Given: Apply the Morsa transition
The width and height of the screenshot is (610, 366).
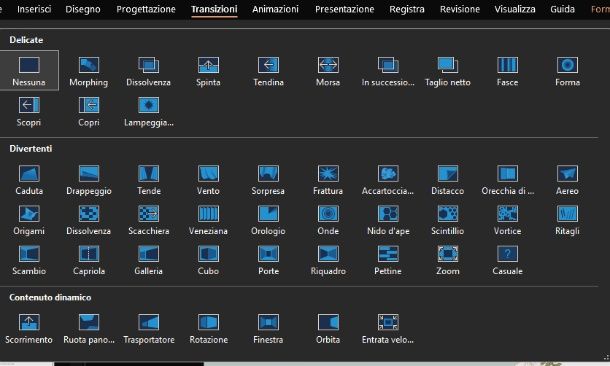Looking at the screenshot, I should coord(328,70).
